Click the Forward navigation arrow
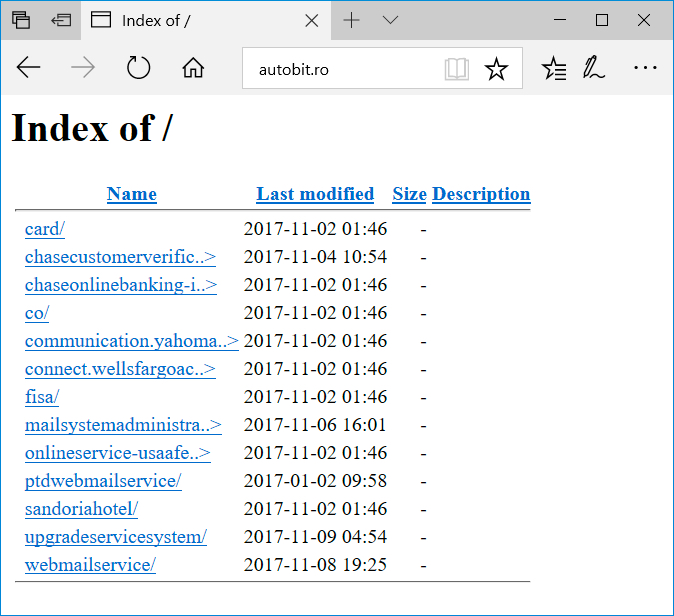This screenshot has width=674, height=616. [83, 68]
